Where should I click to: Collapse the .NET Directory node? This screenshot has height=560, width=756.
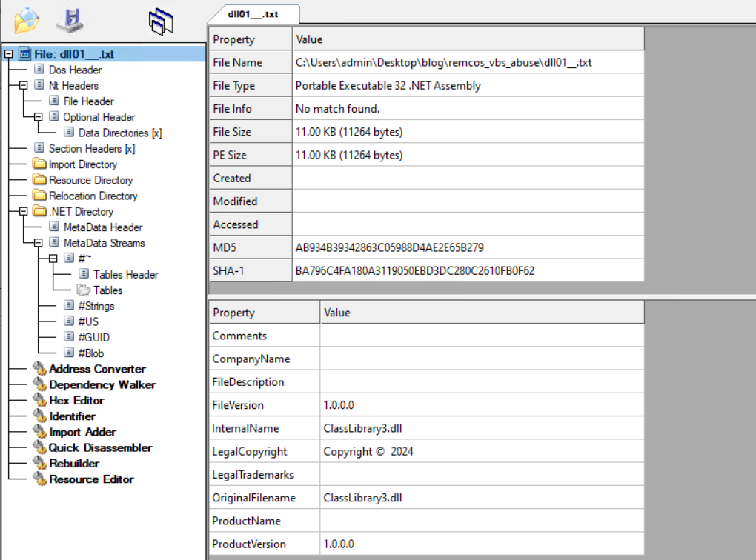pyautogui.click(x=23, y=212)
